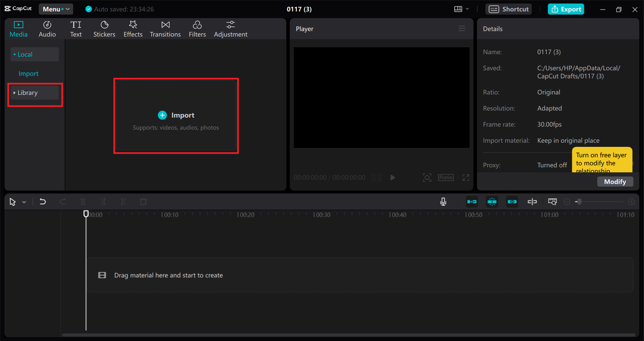Select the pointer Select tool

[13, 202]
